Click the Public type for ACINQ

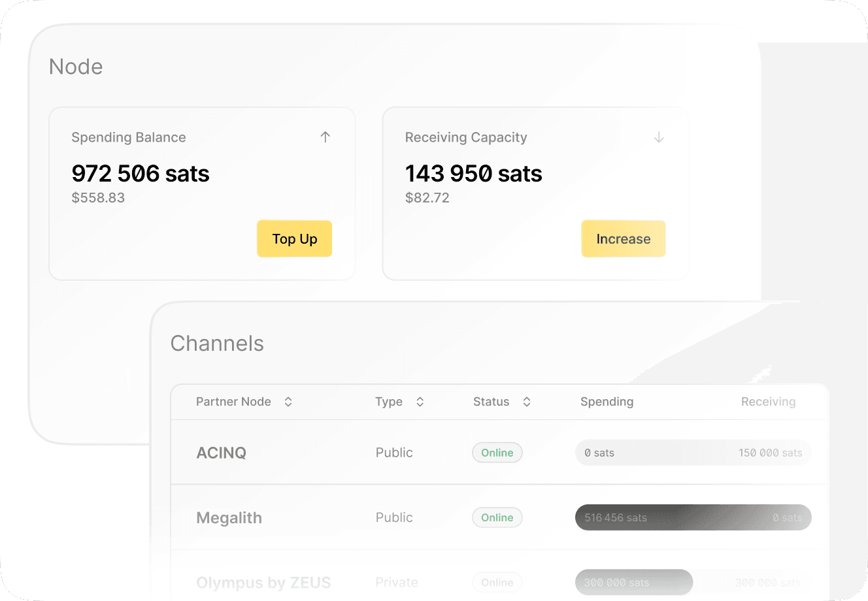394,453
